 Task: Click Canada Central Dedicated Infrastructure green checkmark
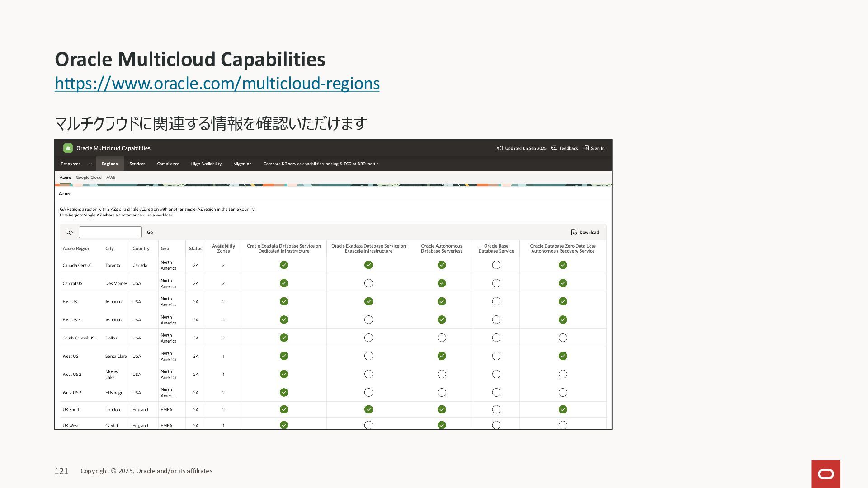(x=283, y=265)
